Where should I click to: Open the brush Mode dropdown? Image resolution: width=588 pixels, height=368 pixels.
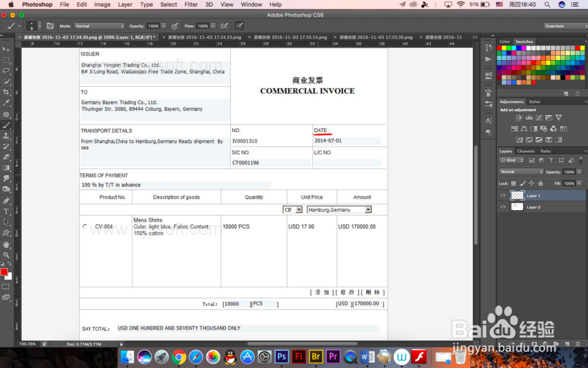pos(99,26)
